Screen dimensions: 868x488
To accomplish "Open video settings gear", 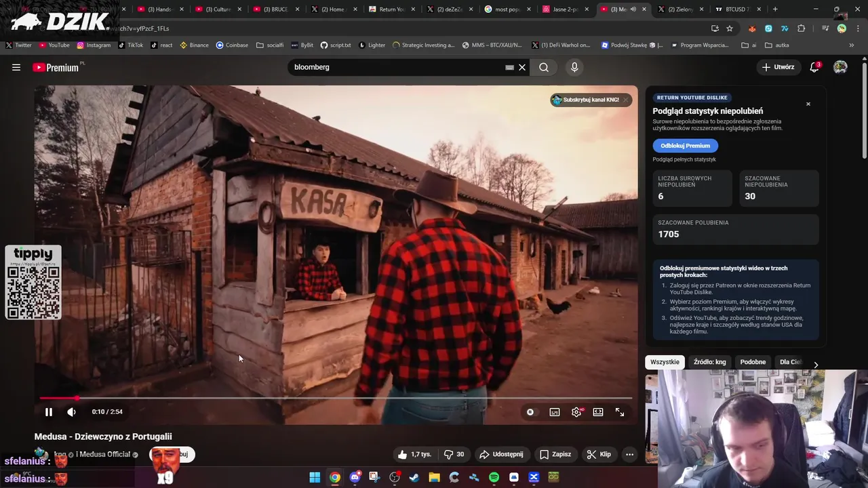I will [576, 412].
